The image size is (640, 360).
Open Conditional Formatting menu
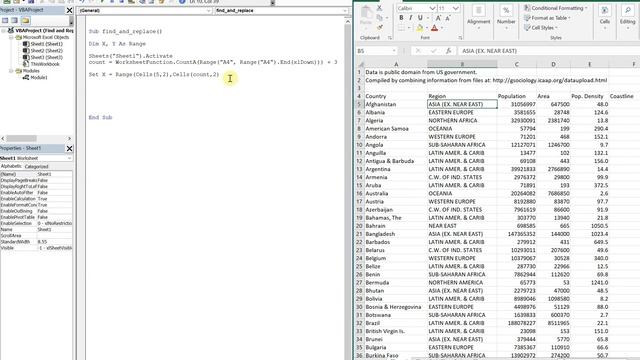[x=555, y=8]
